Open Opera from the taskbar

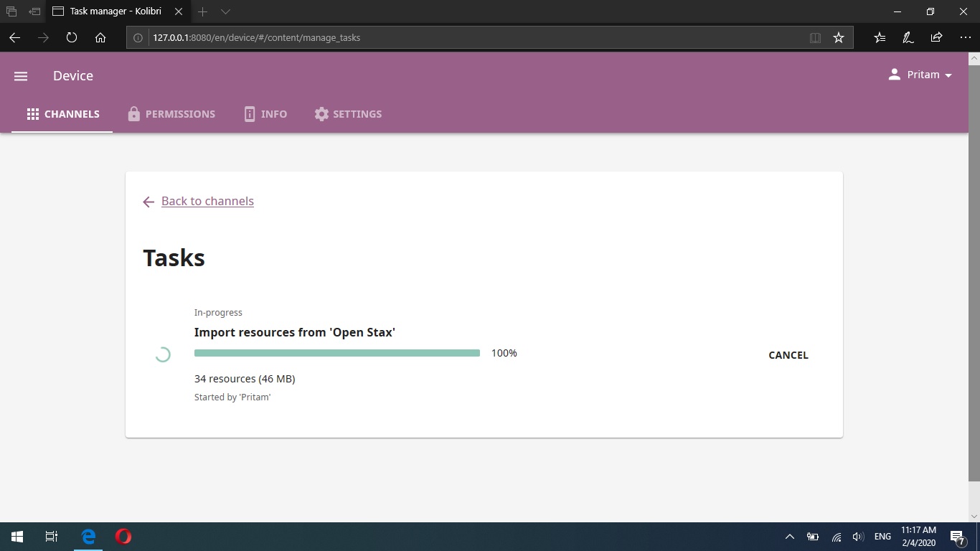point(123,537)
